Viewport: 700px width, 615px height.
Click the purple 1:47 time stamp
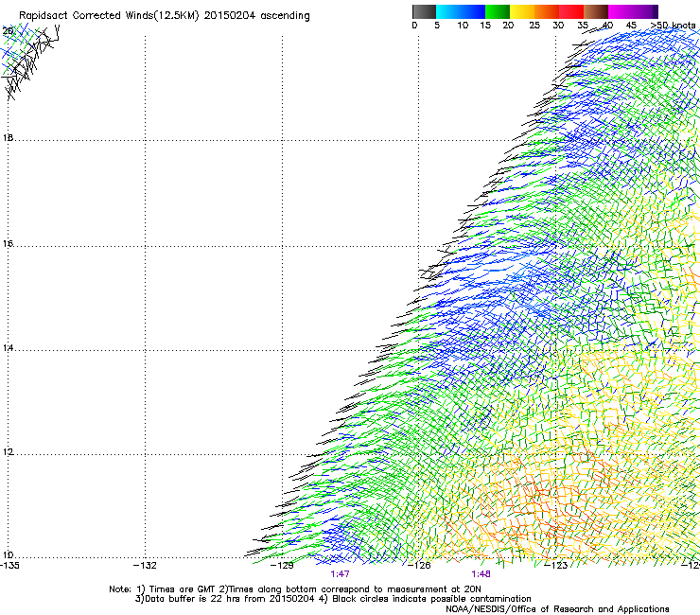340,574
